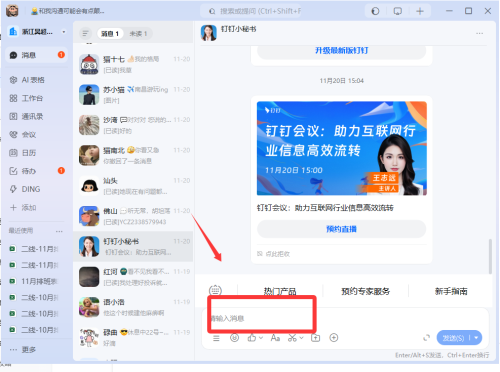
Task: Click the 升级最新版钉钉 button
Action: point(342,51)
